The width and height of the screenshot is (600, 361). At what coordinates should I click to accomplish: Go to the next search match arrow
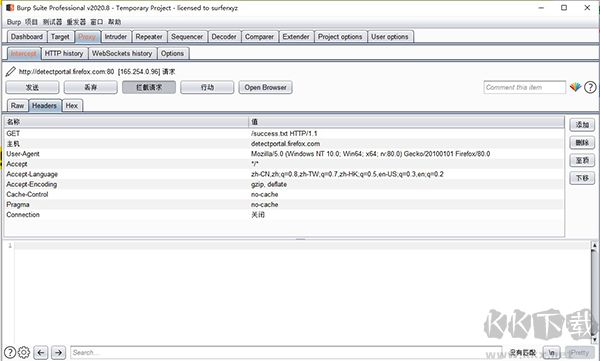coord(58,353)
